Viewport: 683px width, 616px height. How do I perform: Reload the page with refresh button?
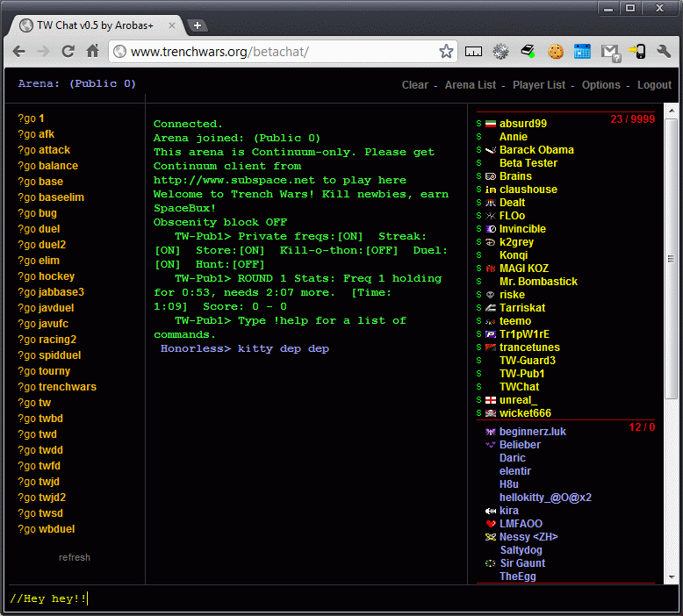68,52
